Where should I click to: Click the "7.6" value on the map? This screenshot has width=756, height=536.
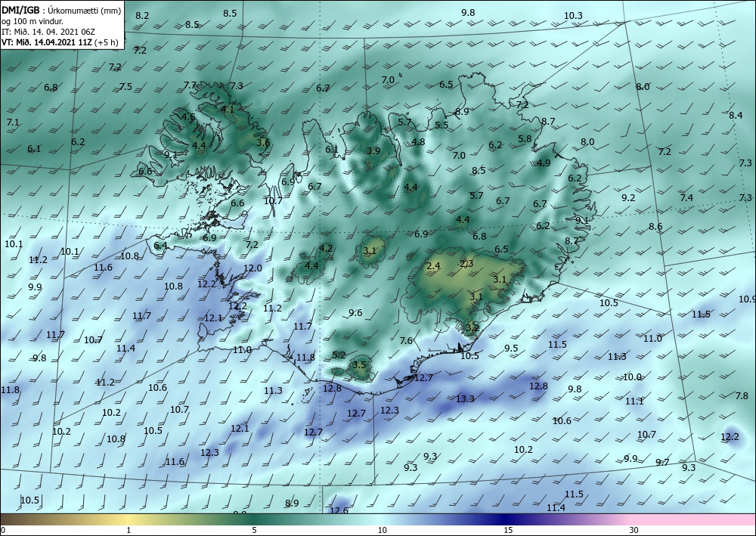pyautogui.click(x=406, y=341)
